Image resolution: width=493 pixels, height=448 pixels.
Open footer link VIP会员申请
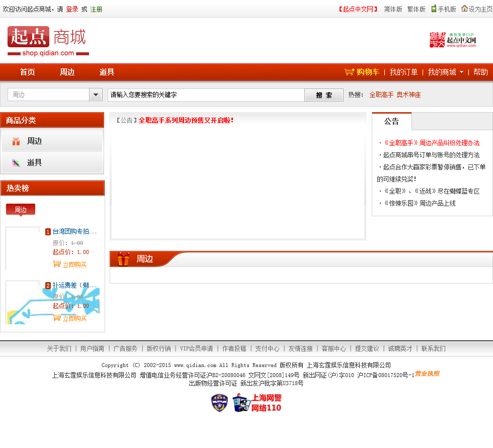[197, 348]
